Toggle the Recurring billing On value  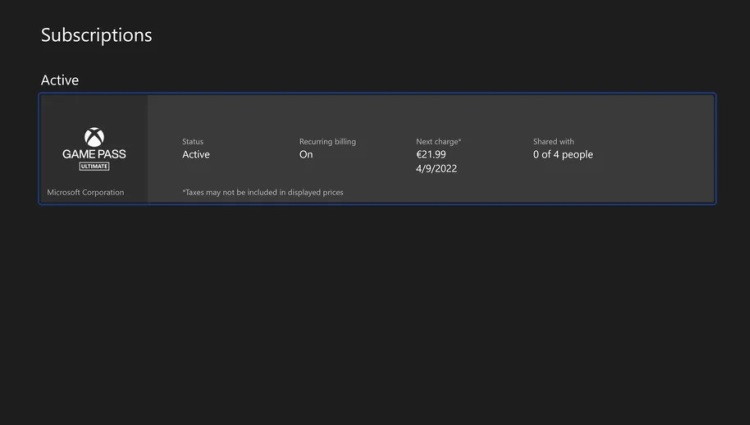click(x=306, y=155)
